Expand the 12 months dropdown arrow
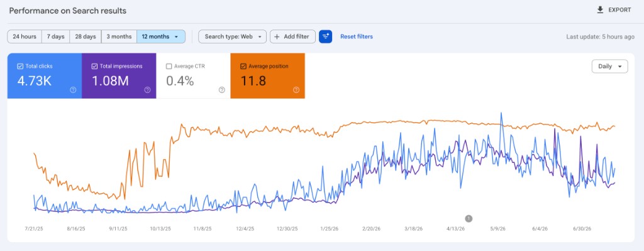The height and width of the screenshot is (251, 644). coord(177,36)
